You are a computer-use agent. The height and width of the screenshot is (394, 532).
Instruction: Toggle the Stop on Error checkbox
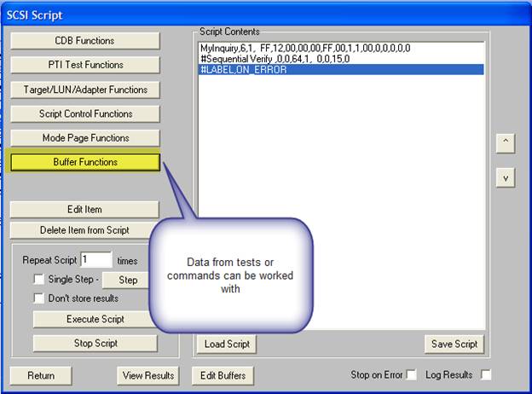[412, 375]
